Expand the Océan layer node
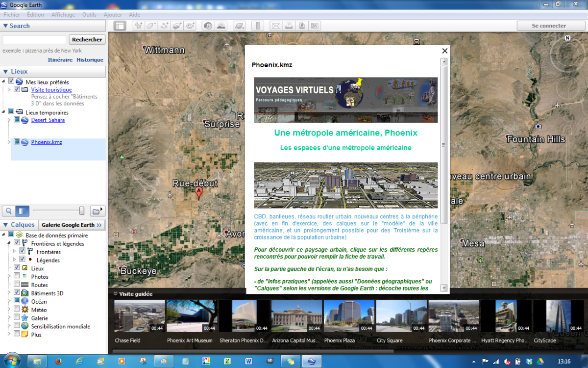Viewport: 588px width, 368px height. pos(9,301)
